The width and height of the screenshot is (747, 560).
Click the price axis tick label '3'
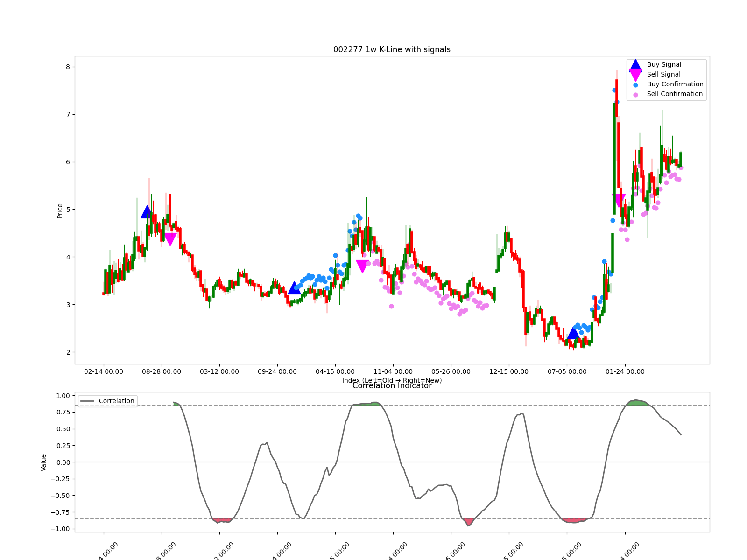[68, 305]
